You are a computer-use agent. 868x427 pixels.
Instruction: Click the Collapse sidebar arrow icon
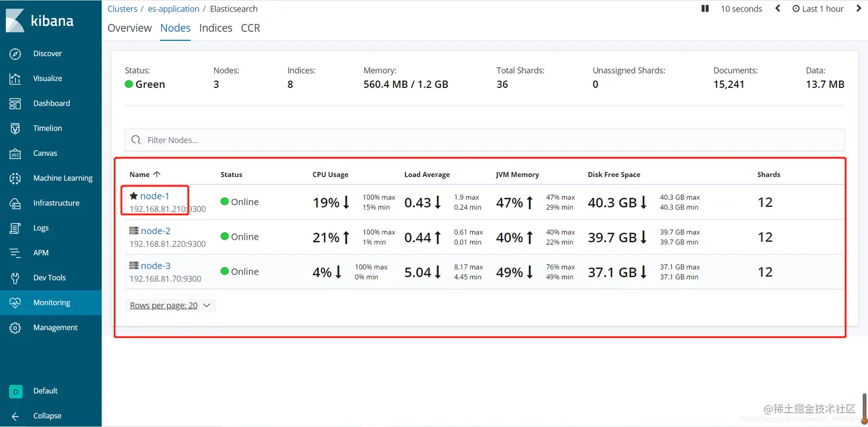pos(15,416)
